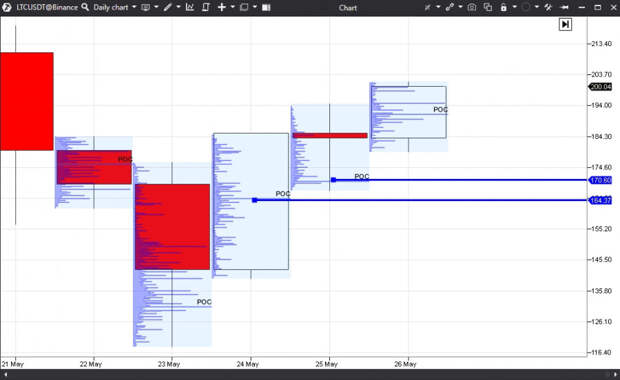Toggle the split panel layout icon
The width and height of the screenshot is (620, 380).
coord(266,7)
